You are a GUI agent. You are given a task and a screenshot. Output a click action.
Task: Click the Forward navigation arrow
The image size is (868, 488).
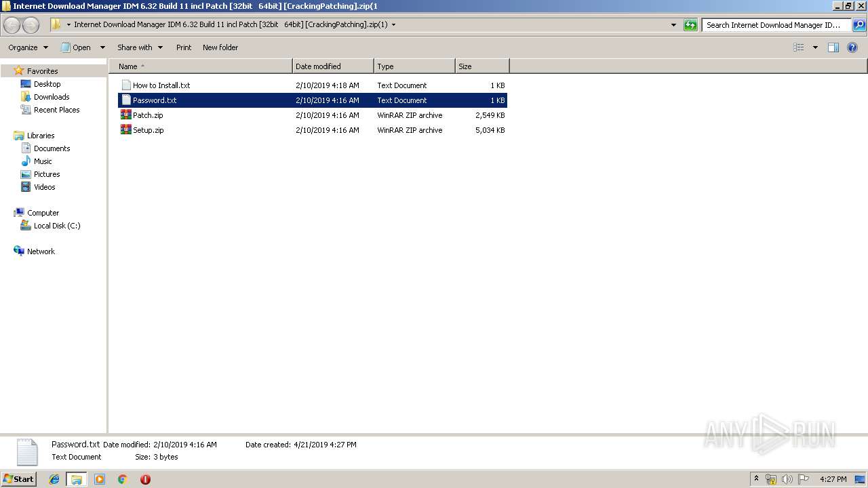(x=31, y=25)
